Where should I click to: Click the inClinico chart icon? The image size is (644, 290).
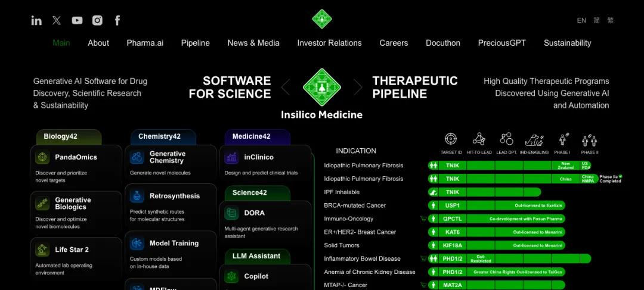pyautogui.click(x=231, y=157)
